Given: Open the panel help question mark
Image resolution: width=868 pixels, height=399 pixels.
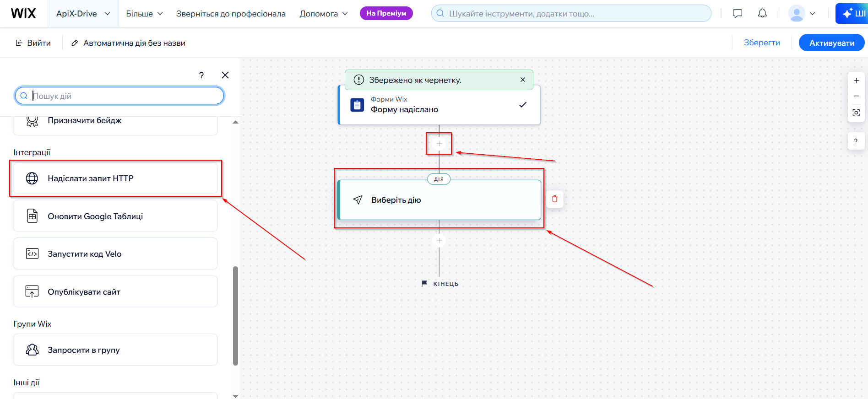Looking at the screenshot, I should [201, 75].
